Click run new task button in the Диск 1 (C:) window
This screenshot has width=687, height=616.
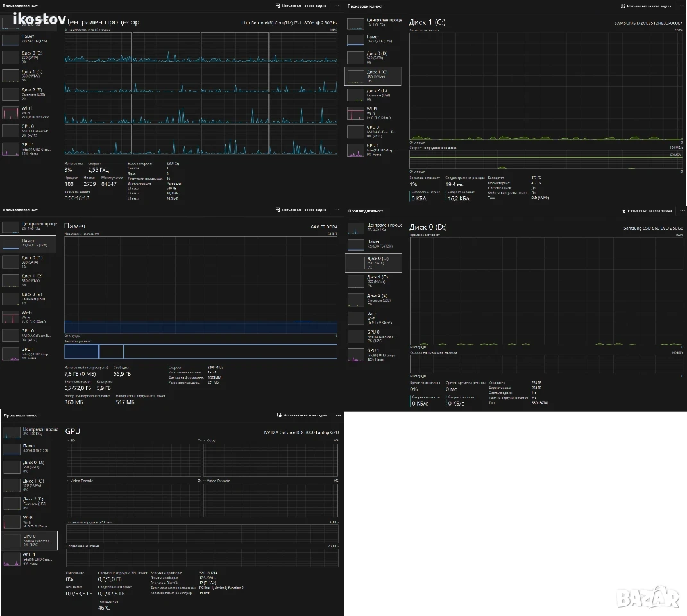(646, 6)
